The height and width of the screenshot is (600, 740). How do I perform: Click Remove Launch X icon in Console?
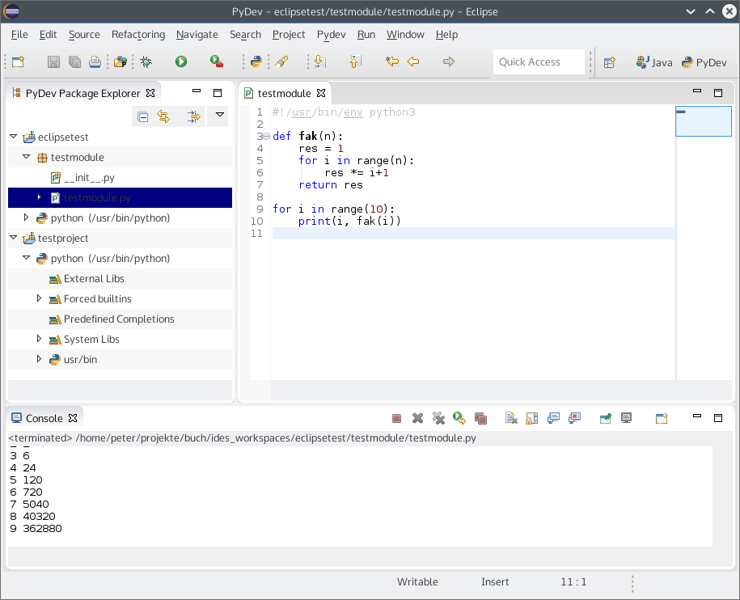(x=418, y=418)
